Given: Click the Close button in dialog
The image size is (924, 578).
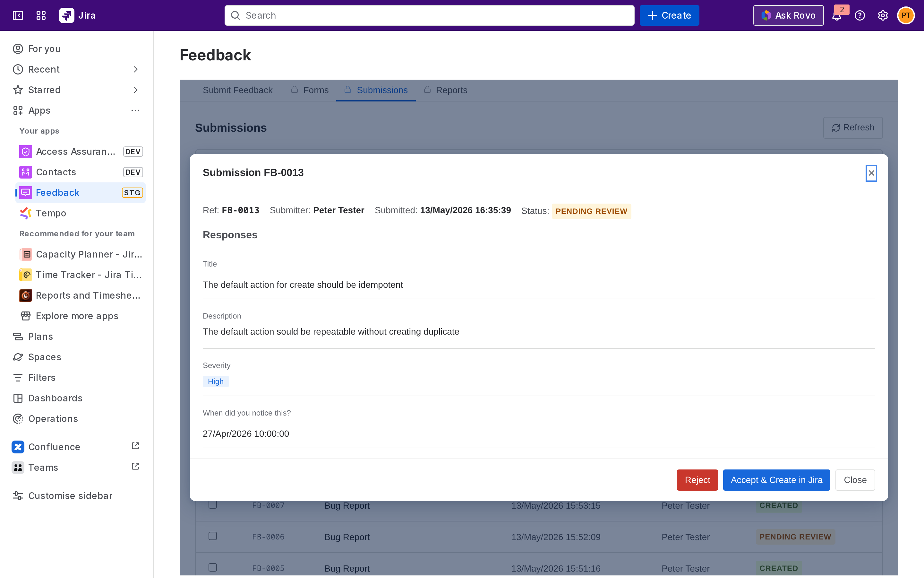Looking at the screenshot, I should click(855, 480).
